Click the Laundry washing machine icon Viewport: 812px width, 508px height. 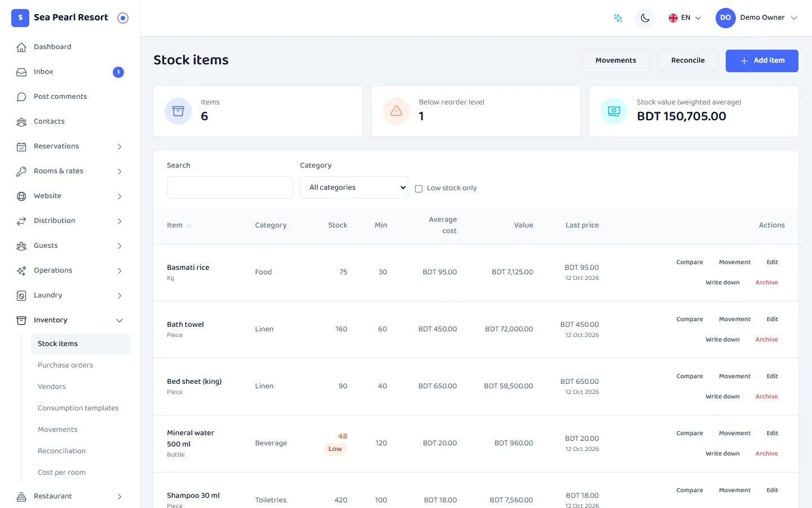pos(21,295)
